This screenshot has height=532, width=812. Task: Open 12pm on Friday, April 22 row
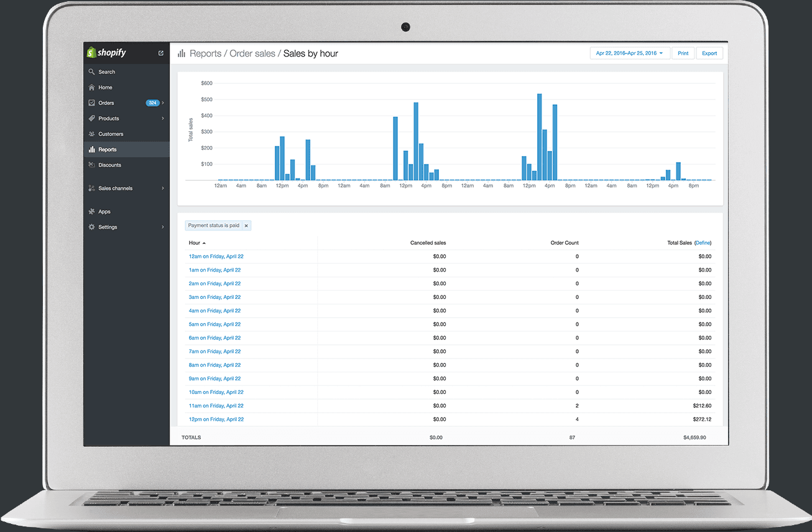click(216, 420)
